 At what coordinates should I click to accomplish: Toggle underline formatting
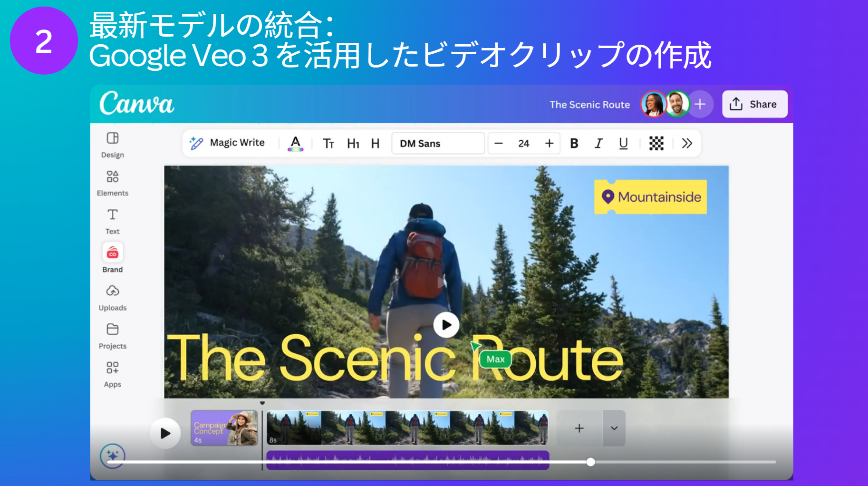click(623, 143)
